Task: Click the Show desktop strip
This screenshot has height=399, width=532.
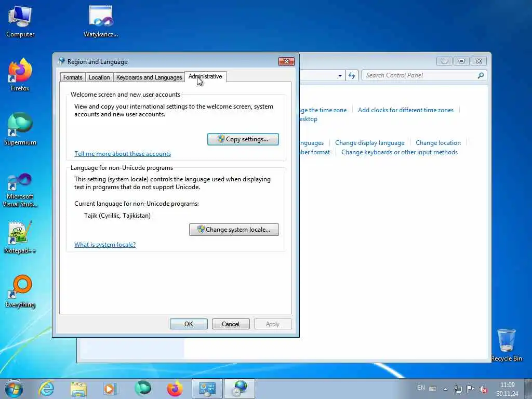Action: tap(528, 389)
